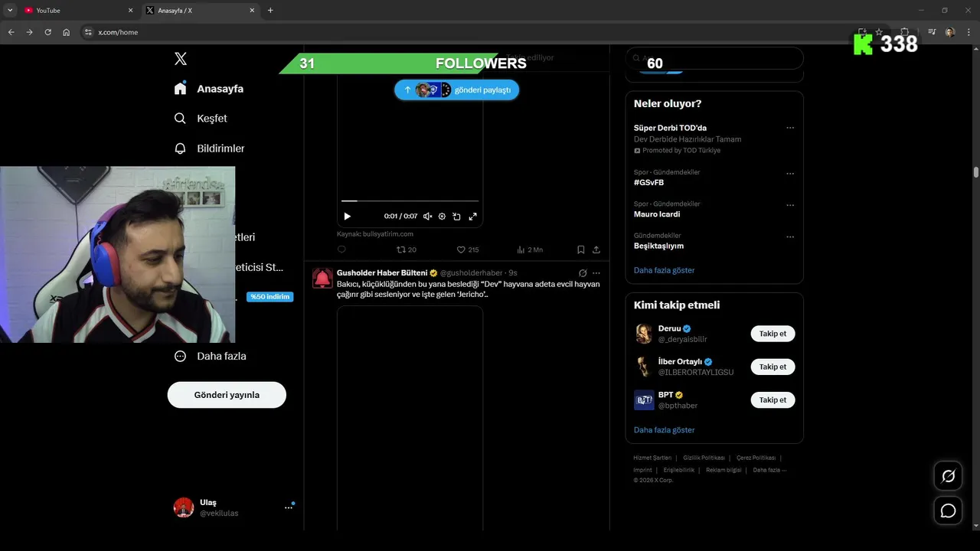Open Chrome three-dot menu

[x=969, y=32]
